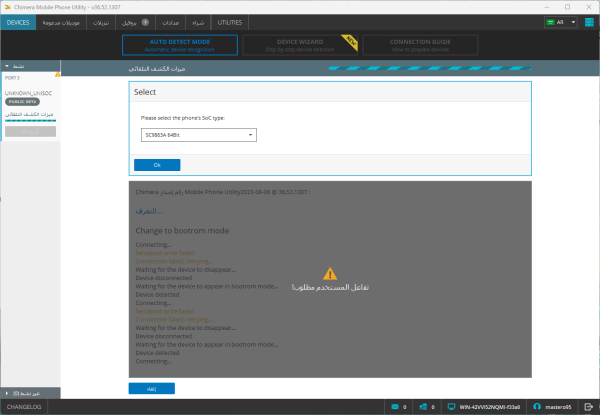Open the AR language dropdown
The image size is (600, 415).
click(561, 22)
